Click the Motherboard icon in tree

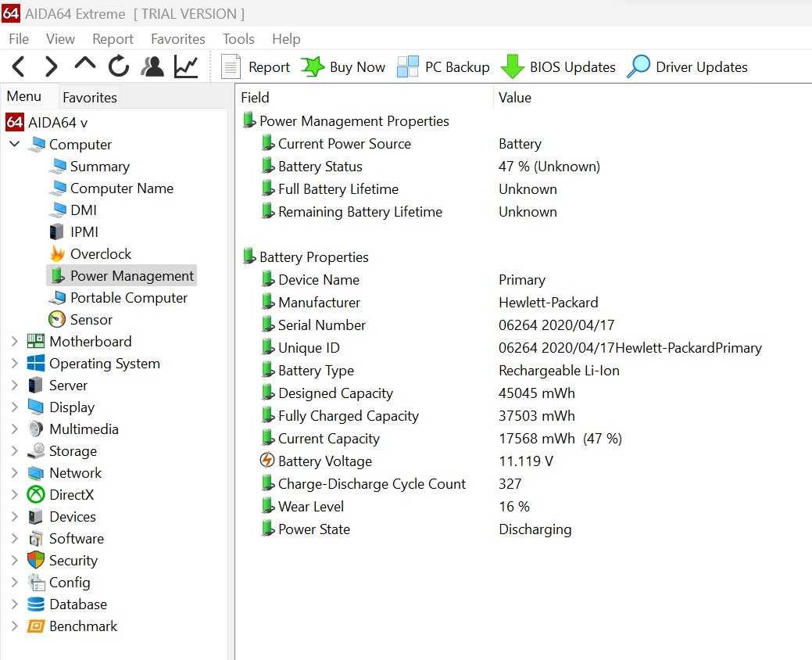(36, 341)
